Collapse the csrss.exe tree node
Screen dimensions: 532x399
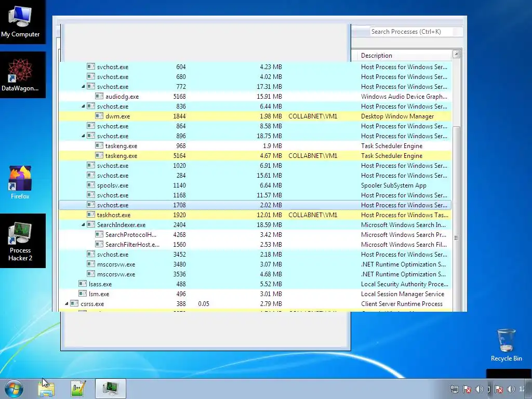66,303
